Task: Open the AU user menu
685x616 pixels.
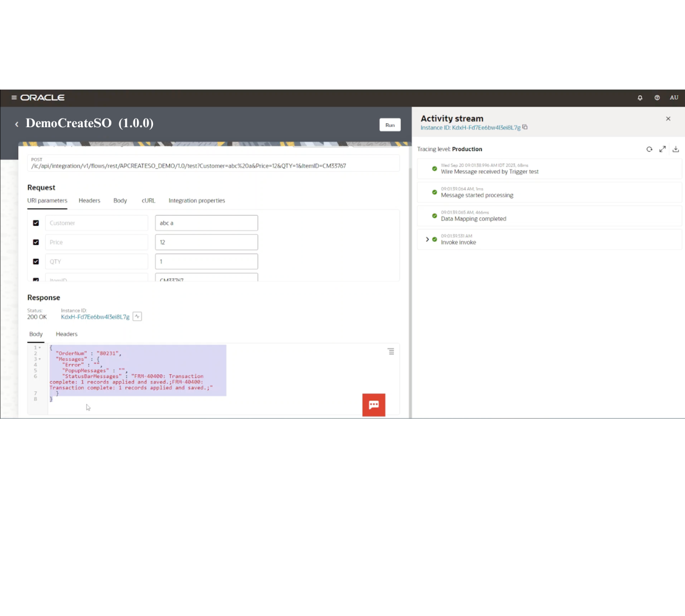Action: click(674, 98)
